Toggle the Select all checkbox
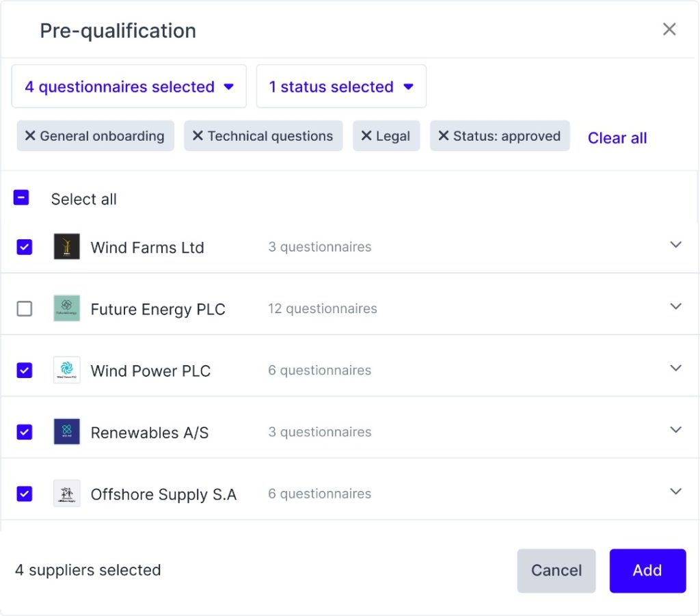The image size is (700, 616). (x=21, y=198)
